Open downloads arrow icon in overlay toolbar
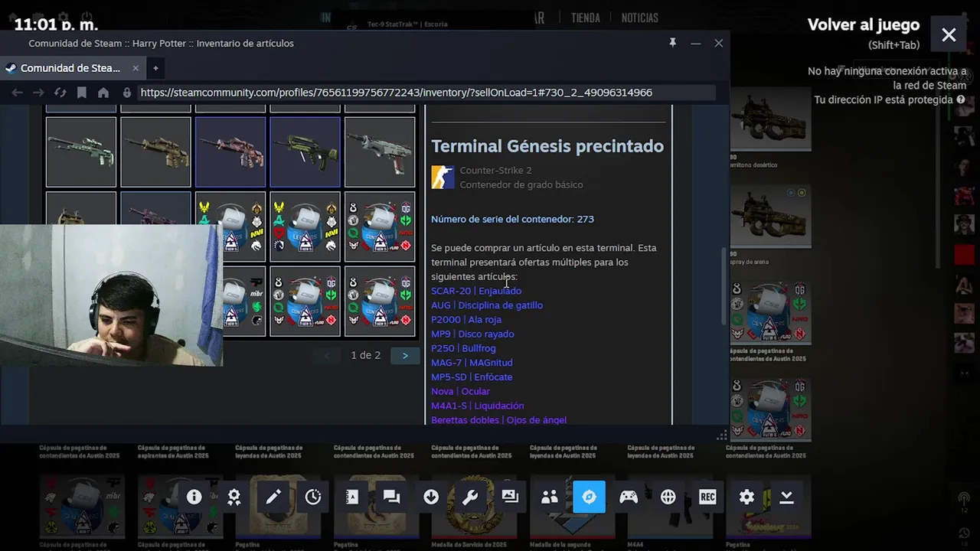This screenshot has height=551, width=980. [x=431, y=497]
